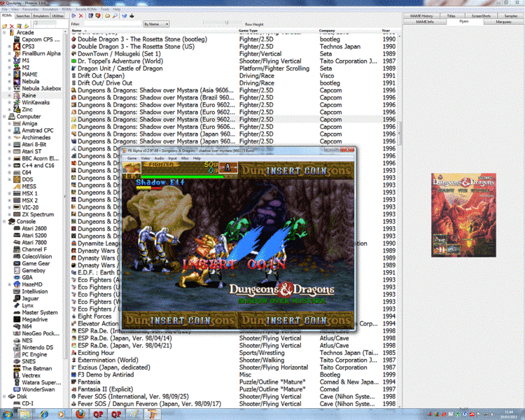
Task: Choose WinKawaks from the Arcade list
Action: tap(36, 102)
